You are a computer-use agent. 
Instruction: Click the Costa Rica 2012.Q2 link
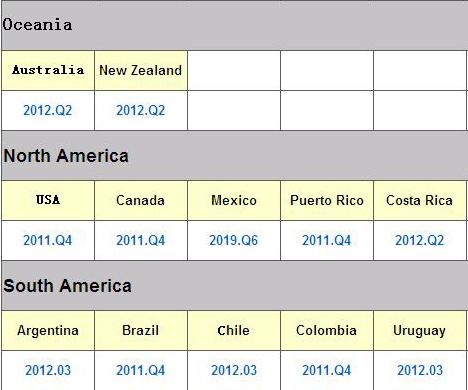[x=420, y=240]
